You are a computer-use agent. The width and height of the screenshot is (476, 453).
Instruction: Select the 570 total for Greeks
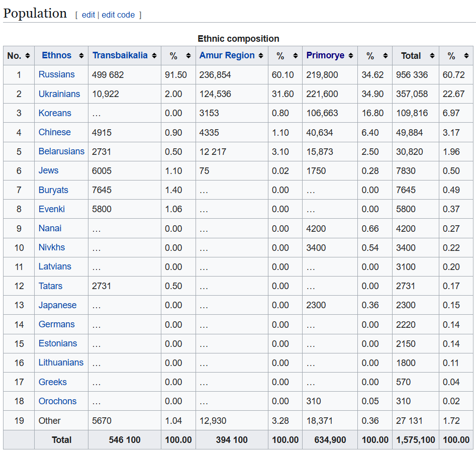[416, 382]
